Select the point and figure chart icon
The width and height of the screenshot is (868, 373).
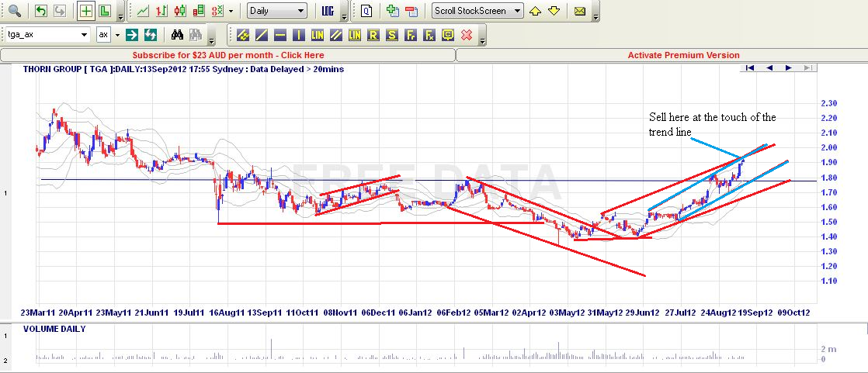(217, 11)
